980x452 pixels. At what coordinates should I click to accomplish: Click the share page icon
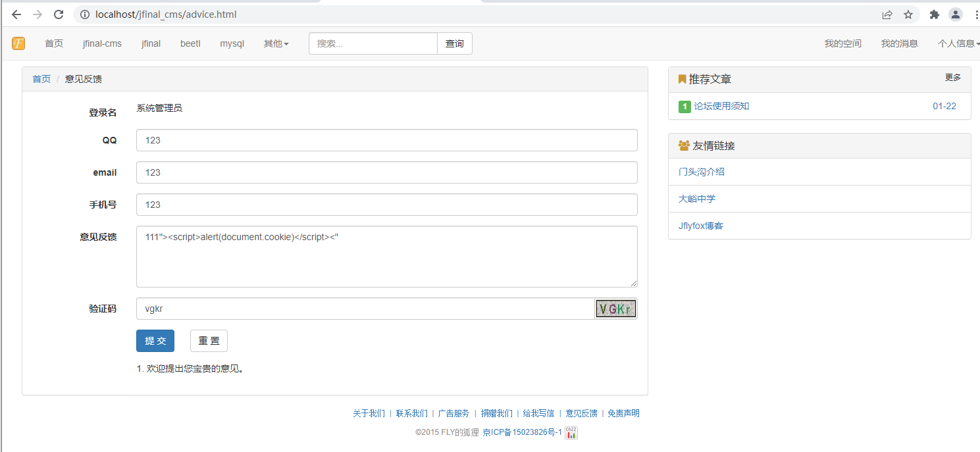[887, 14]
